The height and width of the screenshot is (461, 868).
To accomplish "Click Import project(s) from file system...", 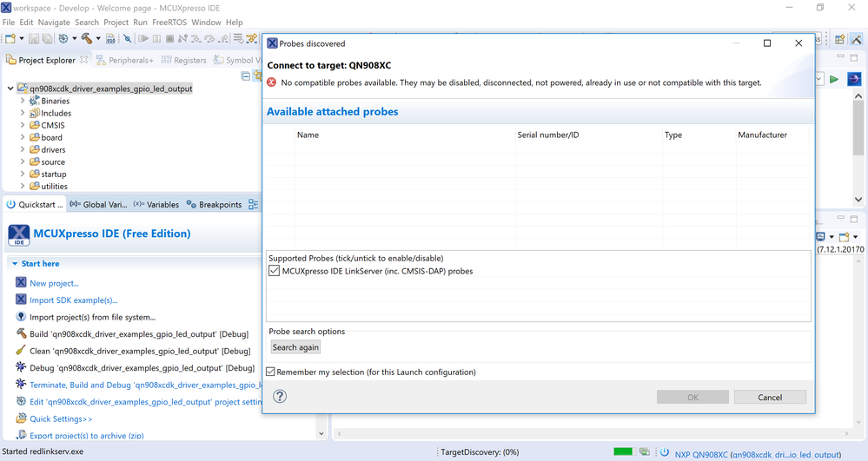I will tap(92, 317).
